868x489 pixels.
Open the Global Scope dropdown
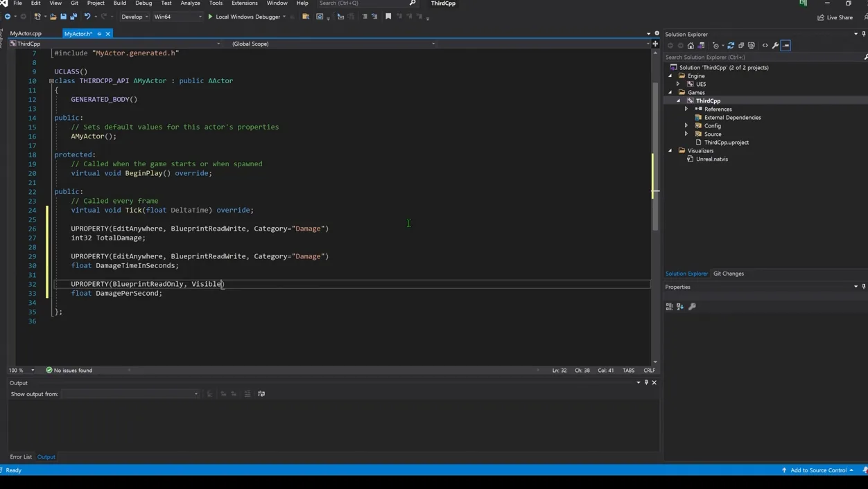click(x=333, y=44)
